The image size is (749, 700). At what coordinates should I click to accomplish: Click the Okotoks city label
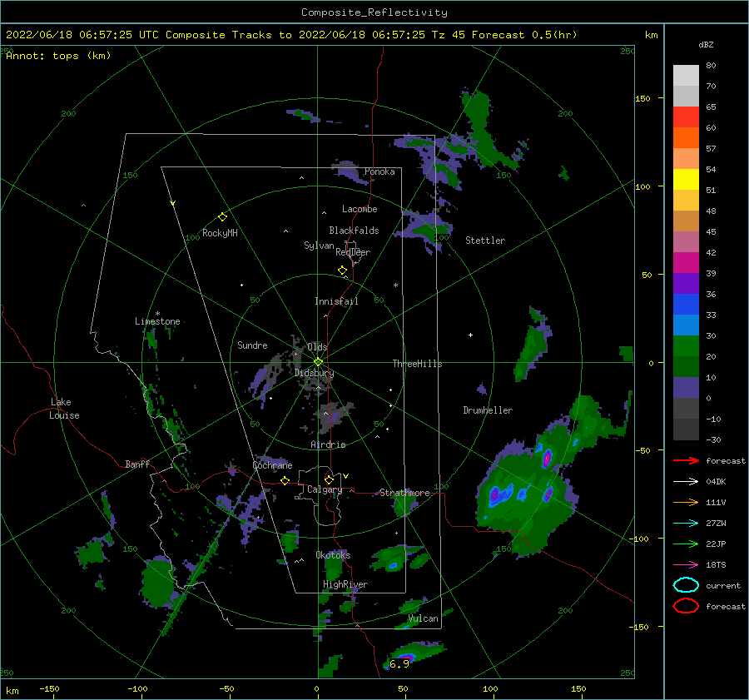tap(333, 555)
